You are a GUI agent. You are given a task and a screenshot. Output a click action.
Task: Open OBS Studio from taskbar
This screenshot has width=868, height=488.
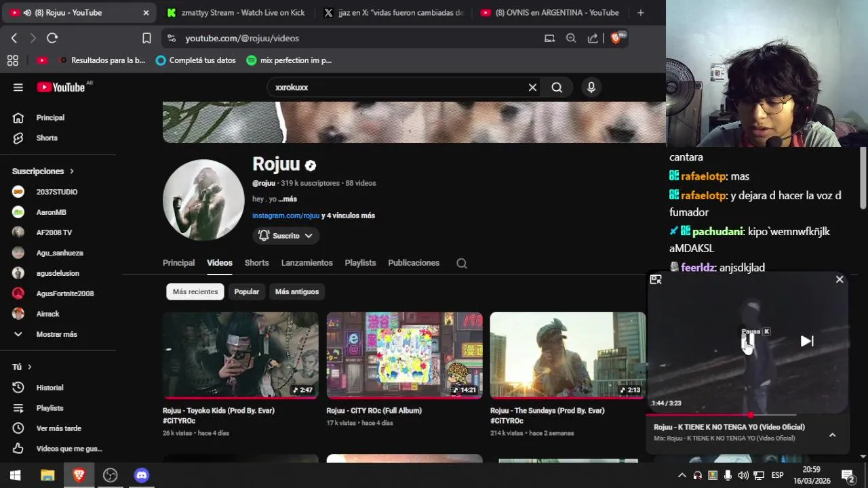click(x=110, y=475)
